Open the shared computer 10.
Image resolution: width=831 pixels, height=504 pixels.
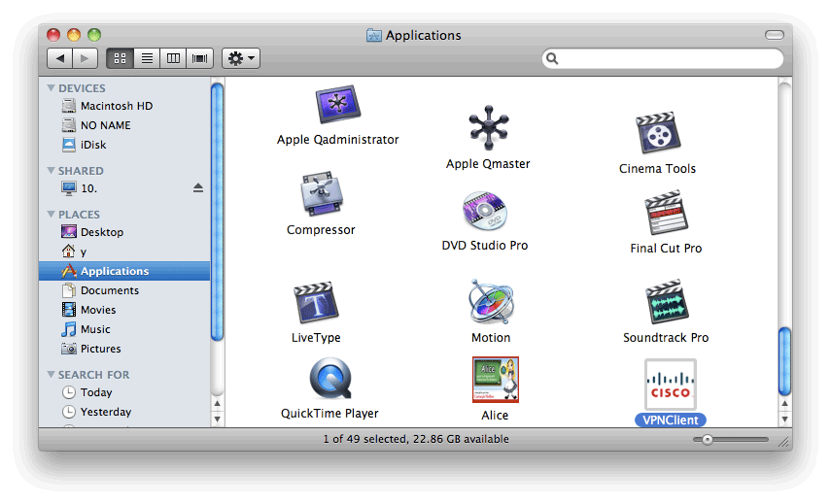tap(88, 188)
